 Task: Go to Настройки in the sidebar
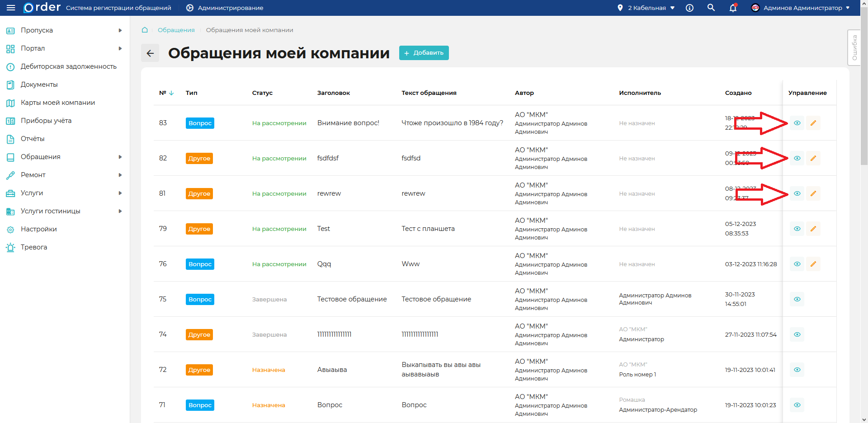[x=39, y=229]
